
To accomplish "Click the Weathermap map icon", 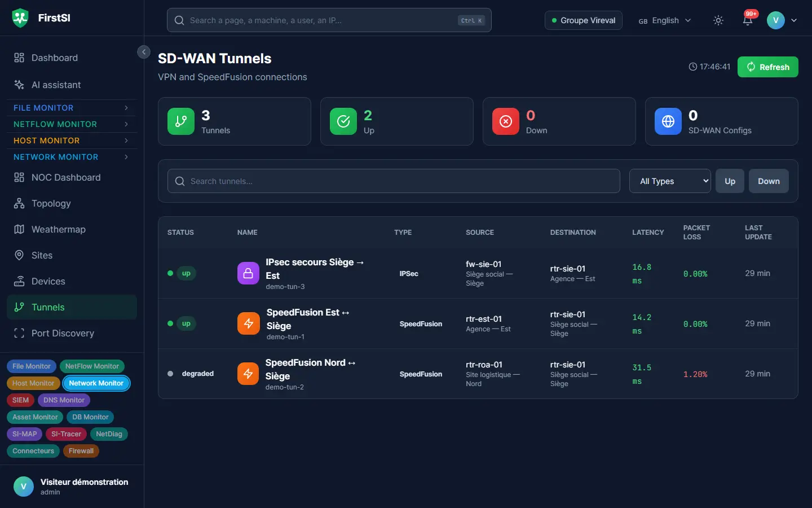I will click(x=19, y=229).
